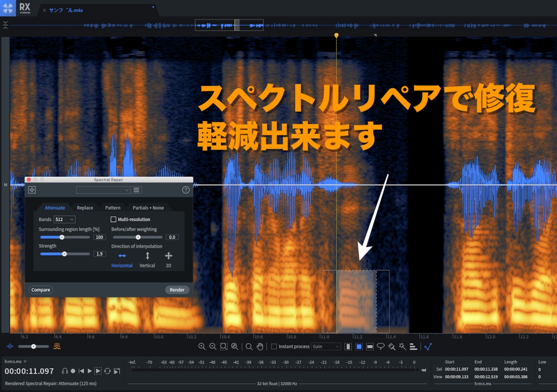Open the help icon in Spectral Repair
The height and width of the screenshot is (392, 557).
point(186,190)
